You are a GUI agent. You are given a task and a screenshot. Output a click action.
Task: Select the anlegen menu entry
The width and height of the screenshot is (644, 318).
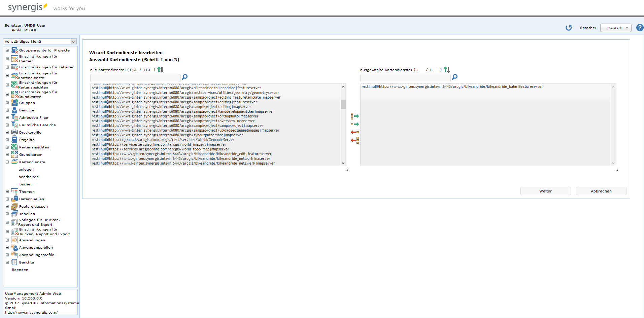(26, 169)
